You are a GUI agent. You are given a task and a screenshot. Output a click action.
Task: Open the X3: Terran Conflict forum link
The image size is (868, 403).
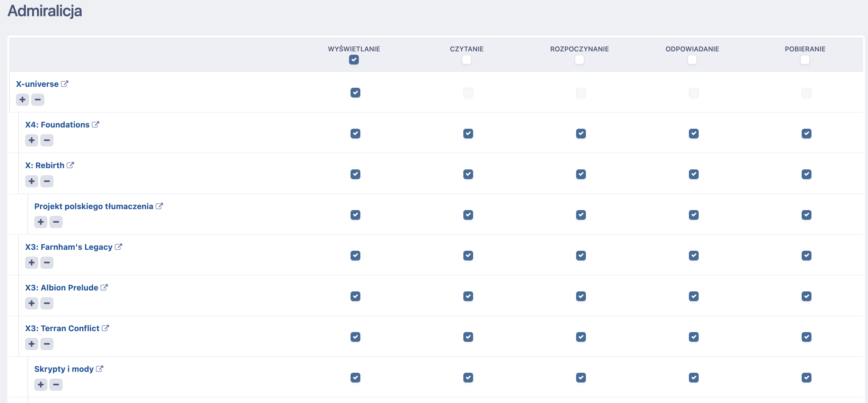pos(62,328)
